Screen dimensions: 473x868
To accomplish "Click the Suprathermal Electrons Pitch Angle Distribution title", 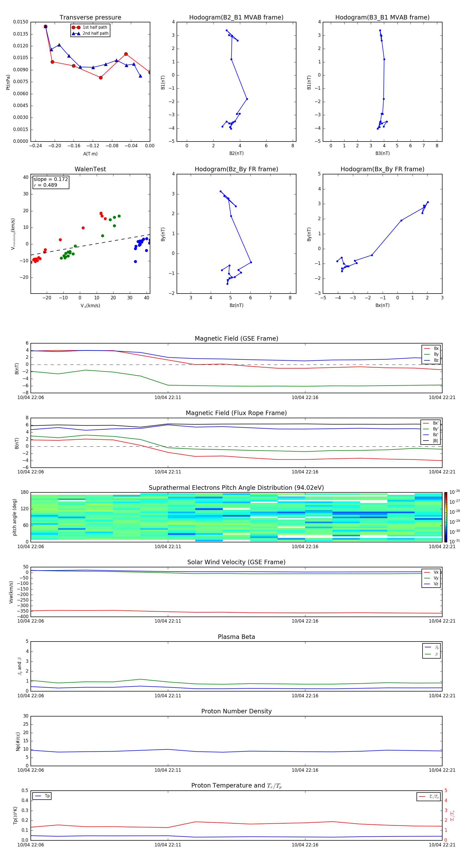I will (x=236, y=488).
